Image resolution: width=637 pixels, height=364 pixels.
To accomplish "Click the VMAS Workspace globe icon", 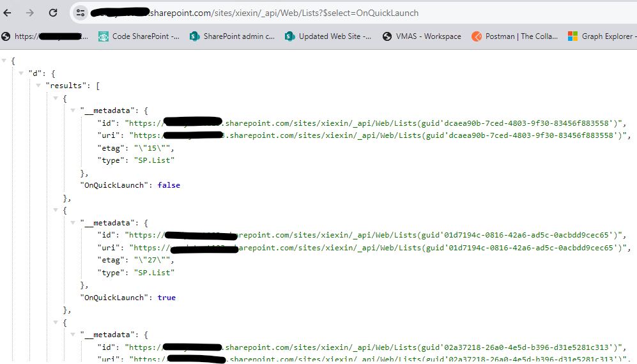I will pos(387,36).
